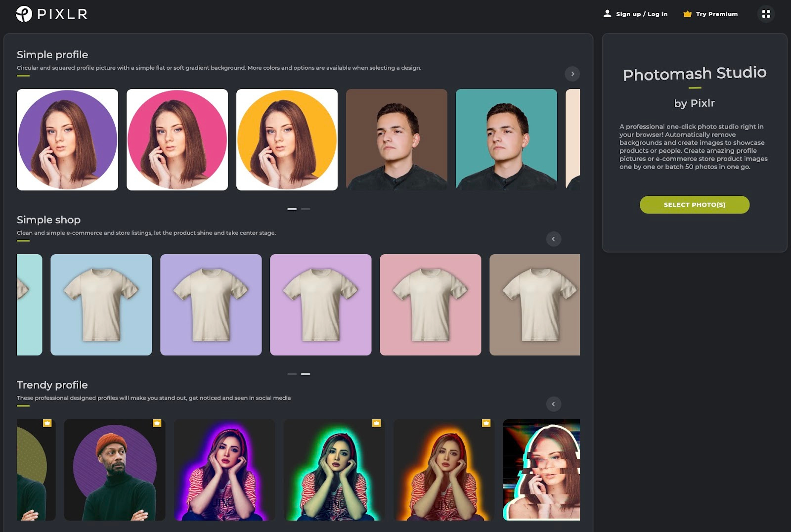The height and width of the screenshot is (532, 791).
Task: Select the pink t-shirt shop template
Action: (x=431, y=305)
